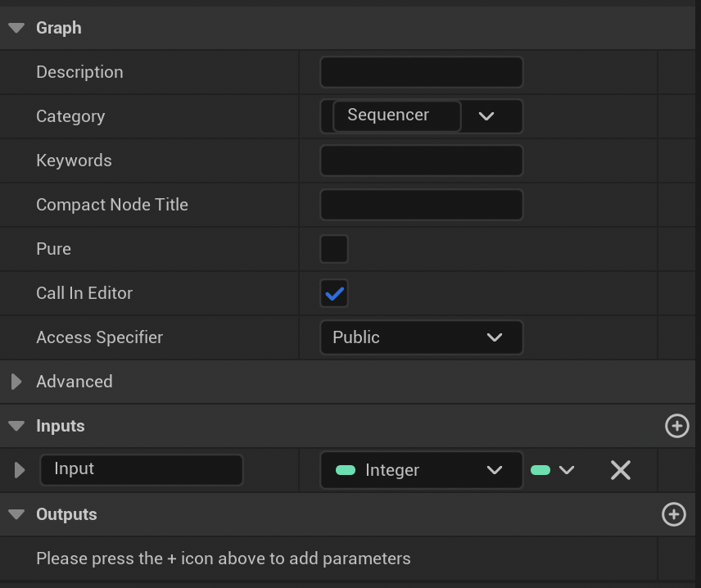Click the container type pill icon next to Integer
701x588 pixels.
pos(540,470)
